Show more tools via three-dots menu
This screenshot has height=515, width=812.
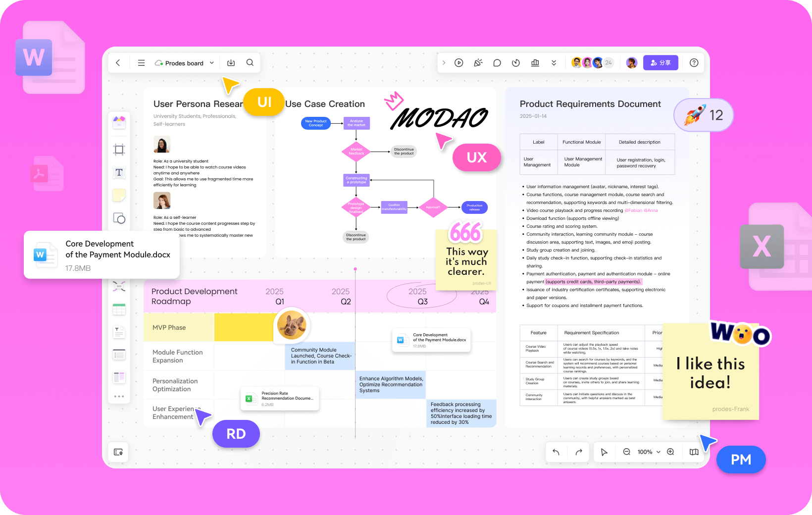[x=119, y=397]
